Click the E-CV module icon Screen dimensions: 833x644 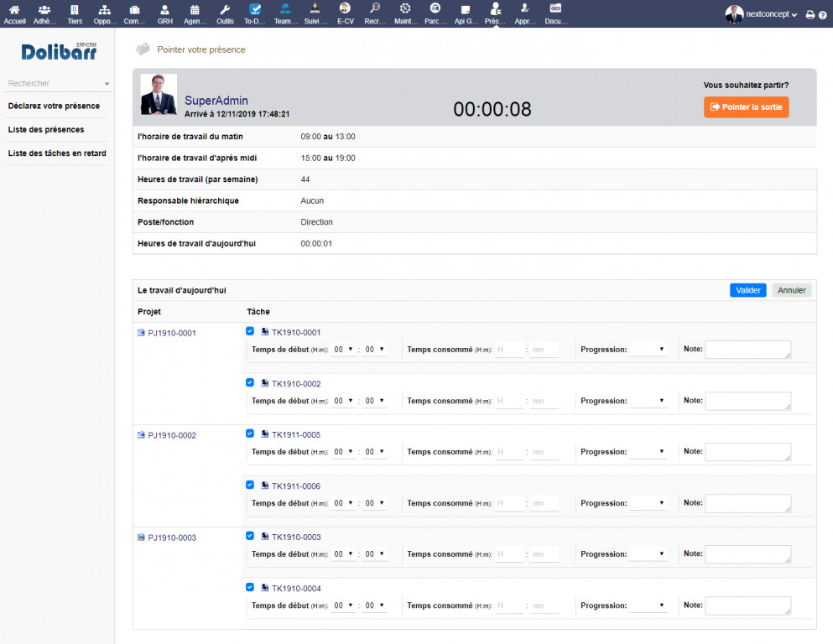(345, 9)
